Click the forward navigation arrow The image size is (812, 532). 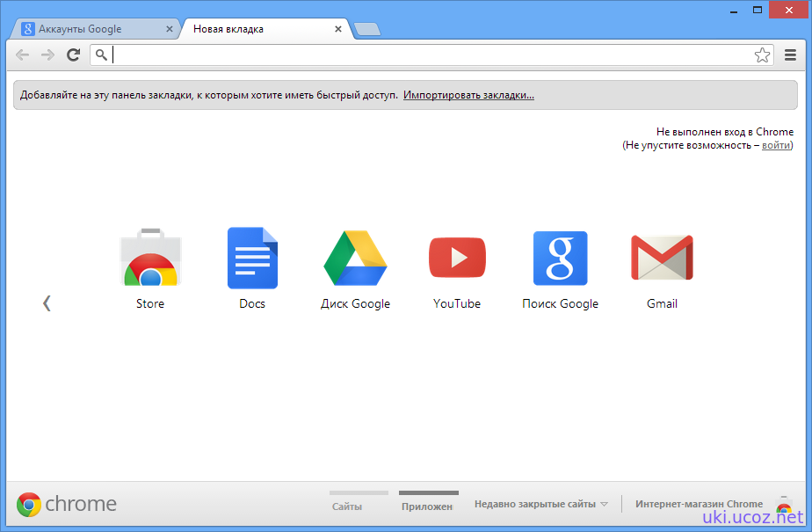(x=47, y=55)
